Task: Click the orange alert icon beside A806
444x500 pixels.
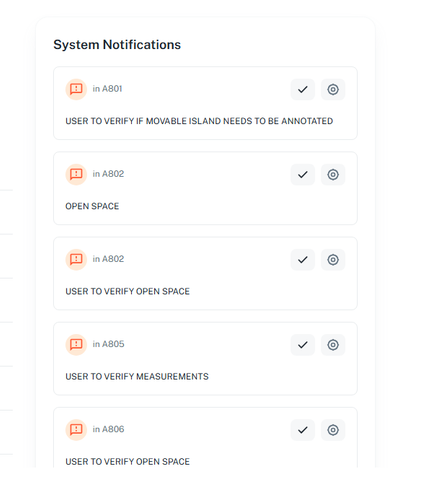Action: pyautogui.click(x=76, y=430)
